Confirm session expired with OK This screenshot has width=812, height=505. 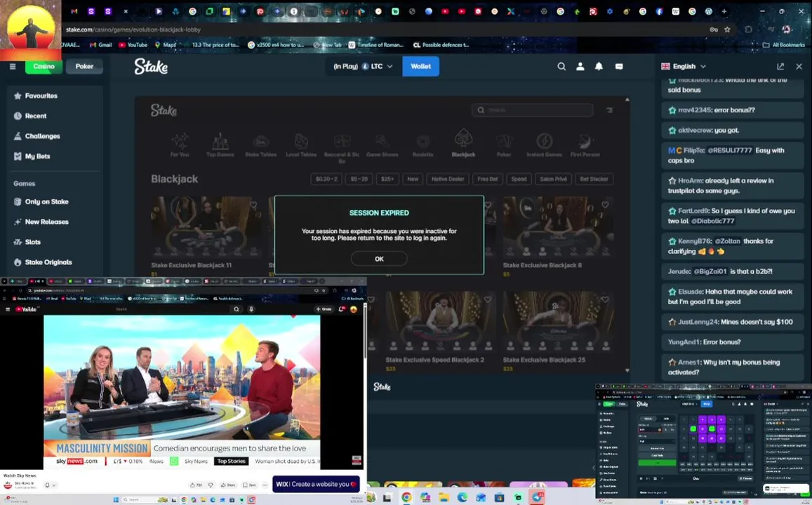(x=379, y=259)
